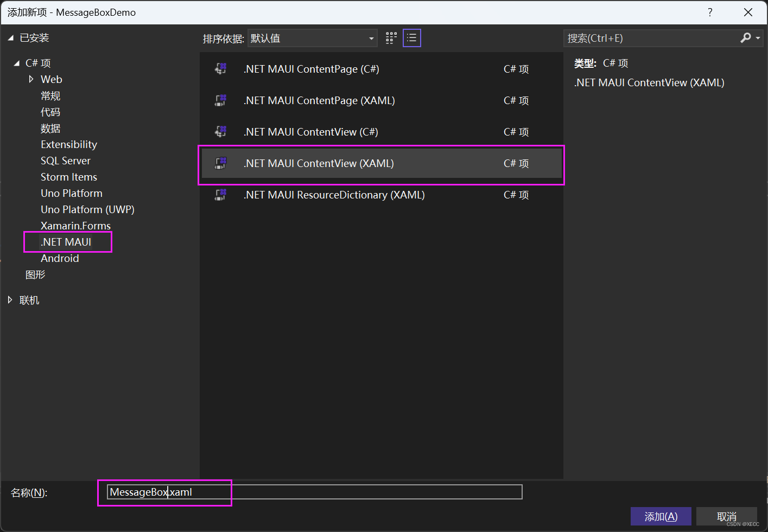This screenshot has height=532, width=768.
Task: Select the Android category
Action: pyautogui.click(x=60, y=258)
